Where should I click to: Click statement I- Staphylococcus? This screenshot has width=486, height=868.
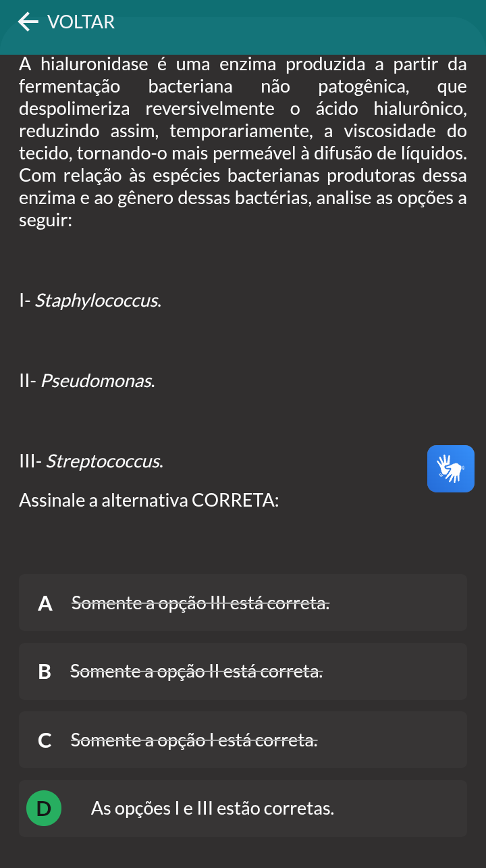[90, 301]
